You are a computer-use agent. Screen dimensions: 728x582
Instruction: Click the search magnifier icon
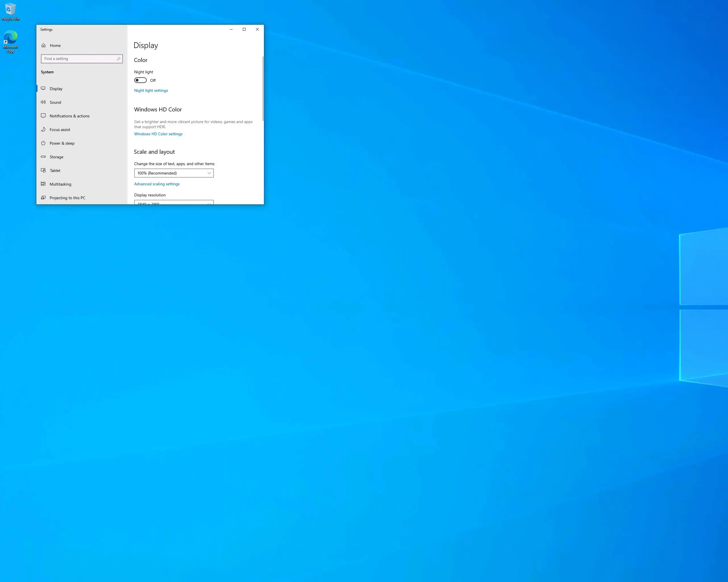click(119, 59)
